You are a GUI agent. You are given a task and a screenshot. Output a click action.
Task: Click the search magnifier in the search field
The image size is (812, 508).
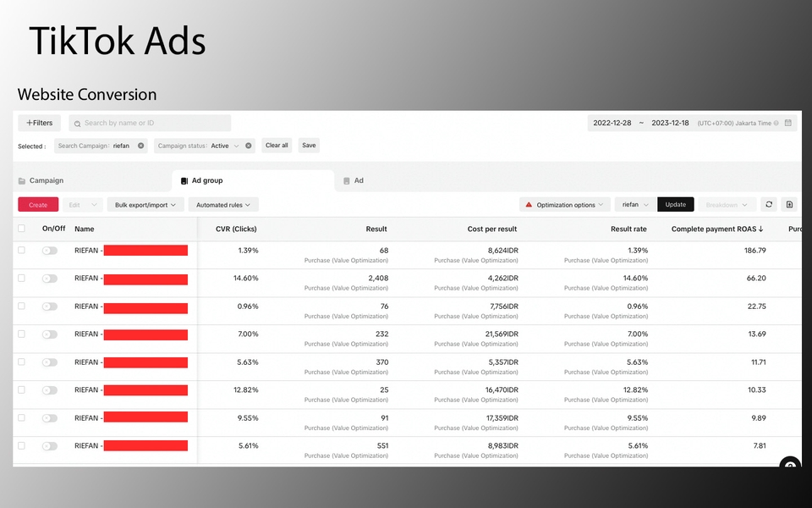(x=77, y=122)
